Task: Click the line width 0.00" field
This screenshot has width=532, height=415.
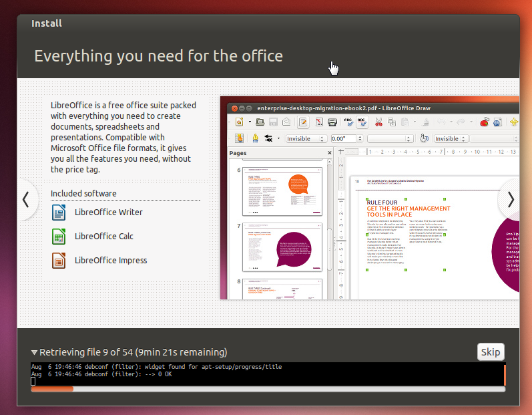Action: pos(344,138)
